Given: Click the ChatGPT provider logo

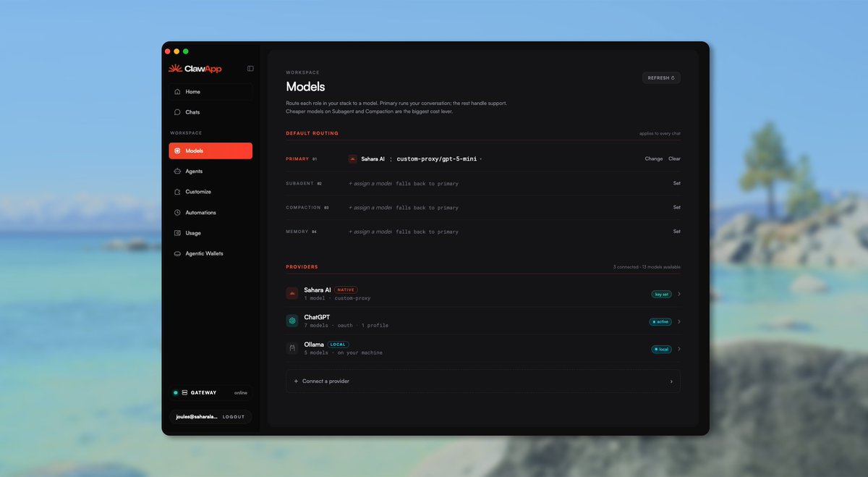Looking at the screenshot, I should 292,321.
